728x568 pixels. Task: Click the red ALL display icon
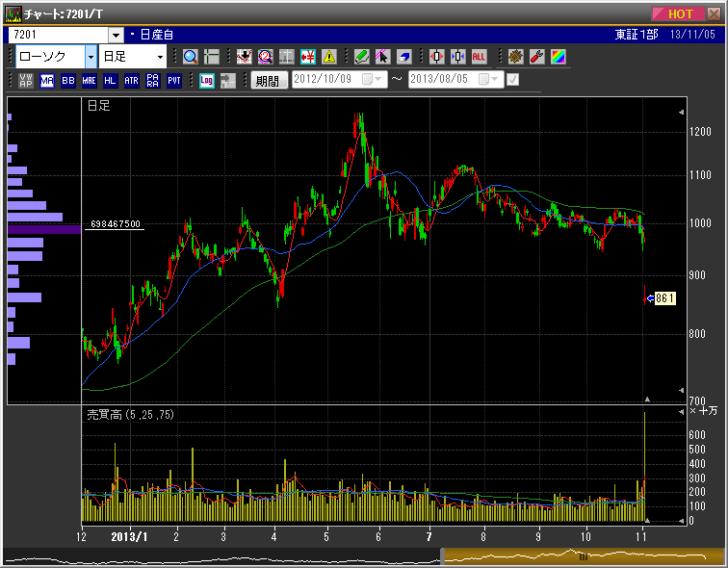point(479,57)
